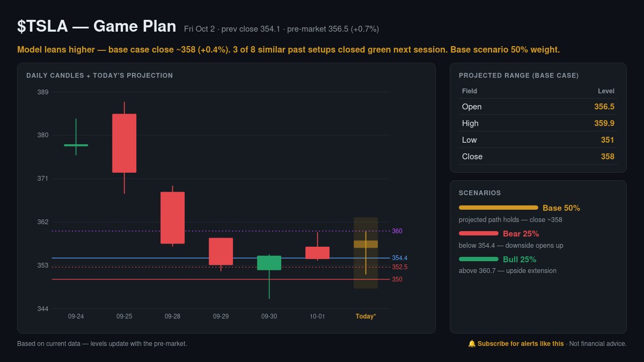The width and height of the screenshot is (644, 362).
Task: Click the red 350 level label
Action: 397,279
